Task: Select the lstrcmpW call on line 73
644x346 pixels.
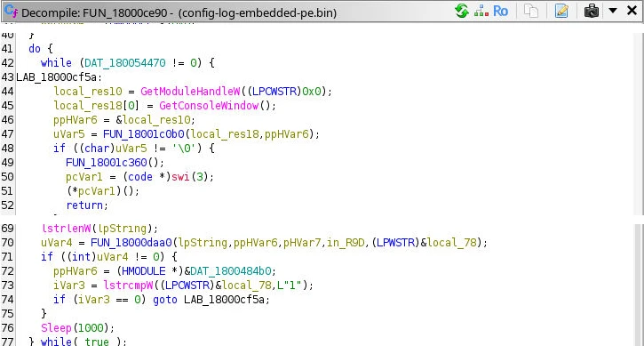Action: click(x=128, y=286)
